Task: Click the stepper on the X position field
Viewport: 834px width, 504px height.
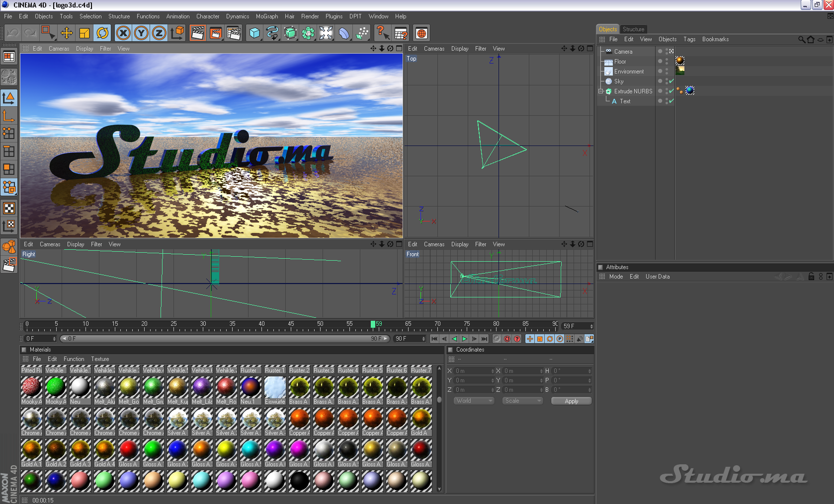Action: [x=493, y=371]
